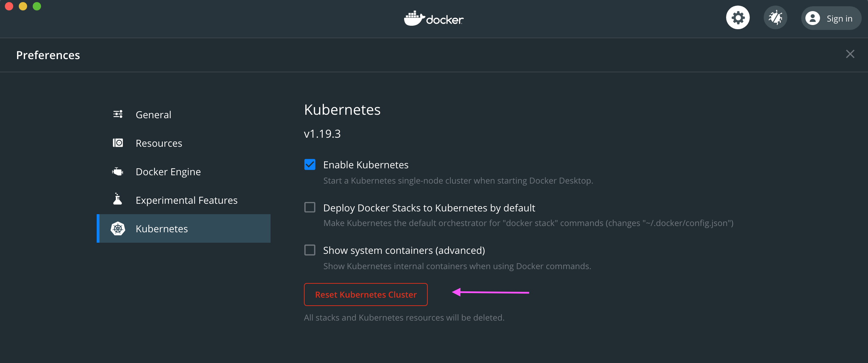This screenshot has height=363, width=868.
Task: Click the Experimental Features flask icon
Action: point(118,199)
